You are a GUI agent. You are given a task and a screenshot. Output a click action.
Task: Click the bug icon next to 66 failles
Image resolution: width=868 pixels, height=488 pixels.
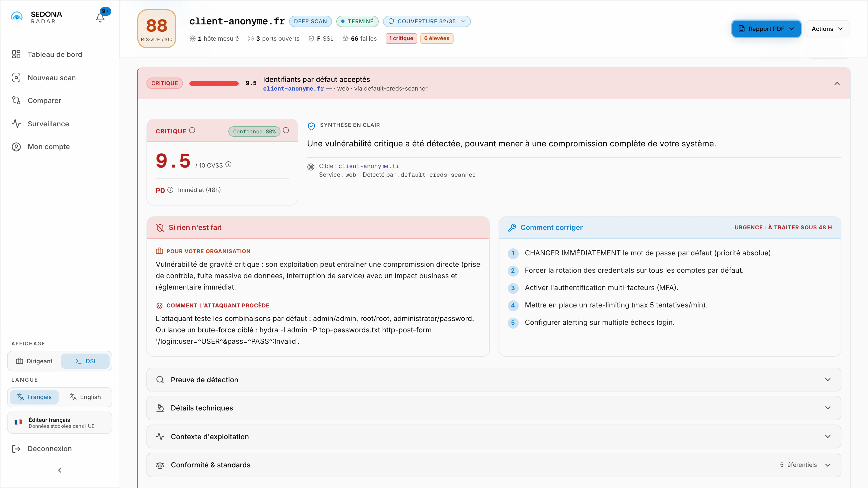coord(345,39)
